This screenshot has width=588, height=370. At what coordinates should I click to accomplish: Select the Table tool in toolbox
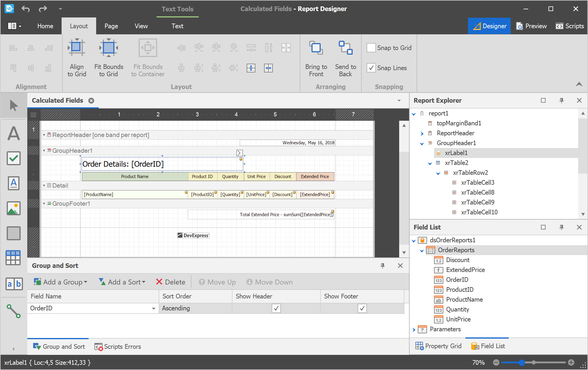pos(14,258)
